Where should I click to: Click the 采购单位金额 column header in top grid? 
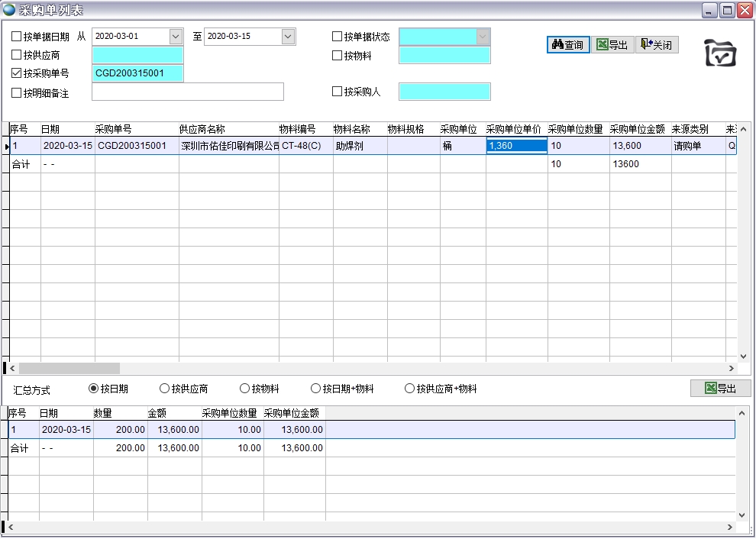tap(639, 129)
